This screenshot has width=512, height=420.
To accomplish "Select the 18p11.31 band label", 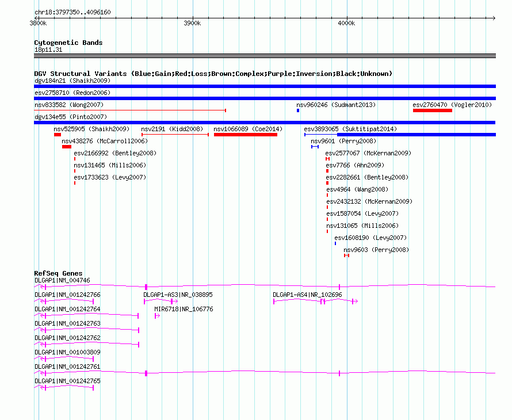I will (x=48, y=49).
